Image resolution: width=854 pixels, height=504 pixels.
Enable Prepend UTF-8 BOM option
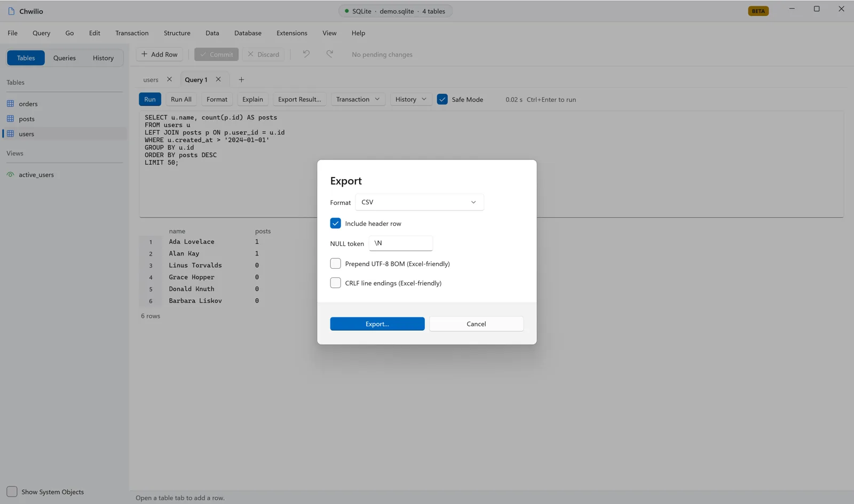click(x=335, y=263)
